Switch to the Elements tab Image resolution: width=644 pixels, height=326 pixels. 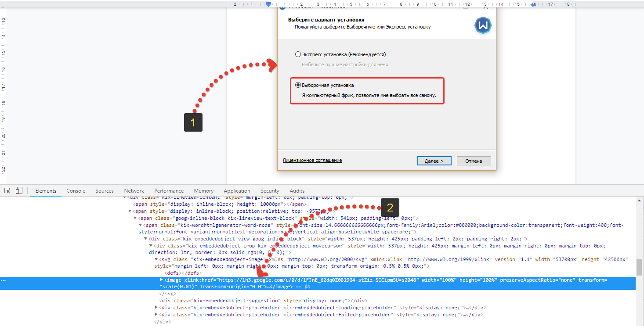pos(46,191)
